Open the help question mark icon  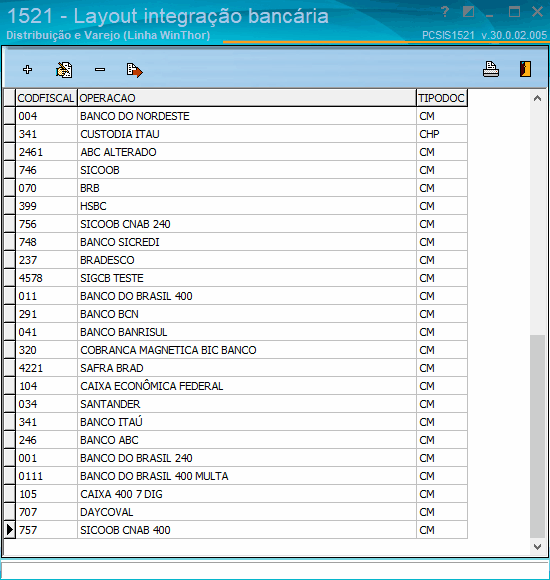(445, 12)
